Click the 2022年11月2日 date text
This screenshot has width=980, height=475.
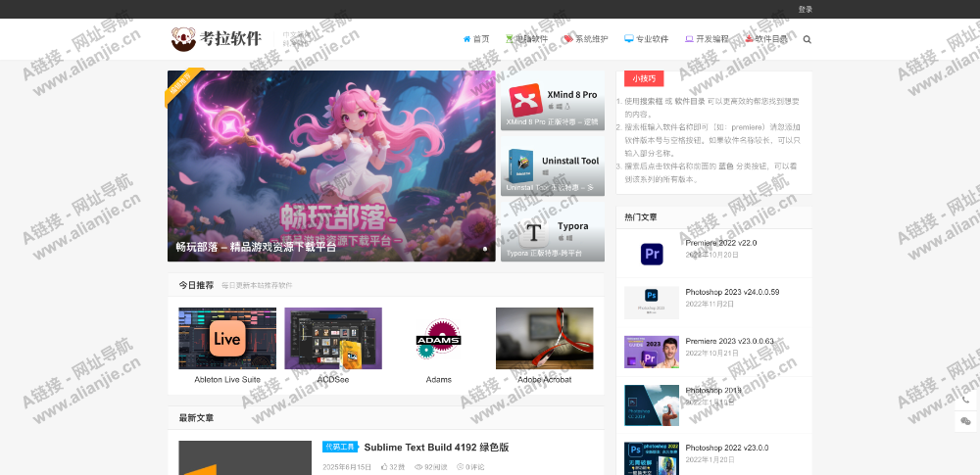coord(710,304)
